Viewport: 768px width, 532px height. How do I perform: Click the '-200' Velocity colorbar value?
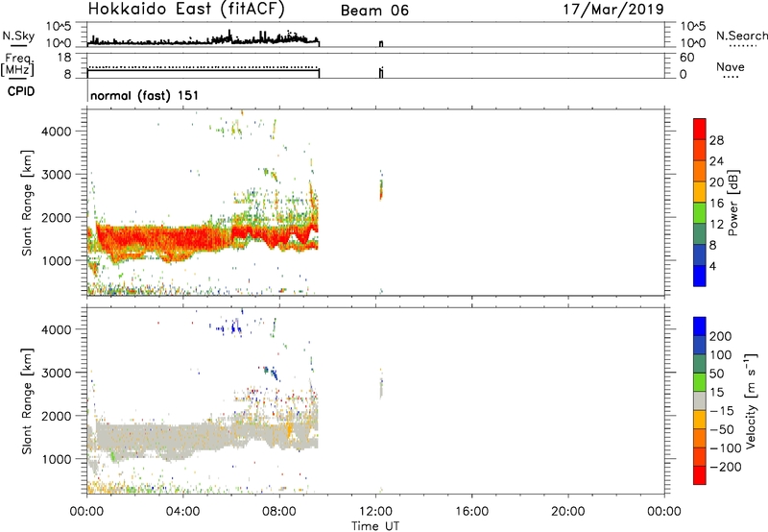pos(726,467)
